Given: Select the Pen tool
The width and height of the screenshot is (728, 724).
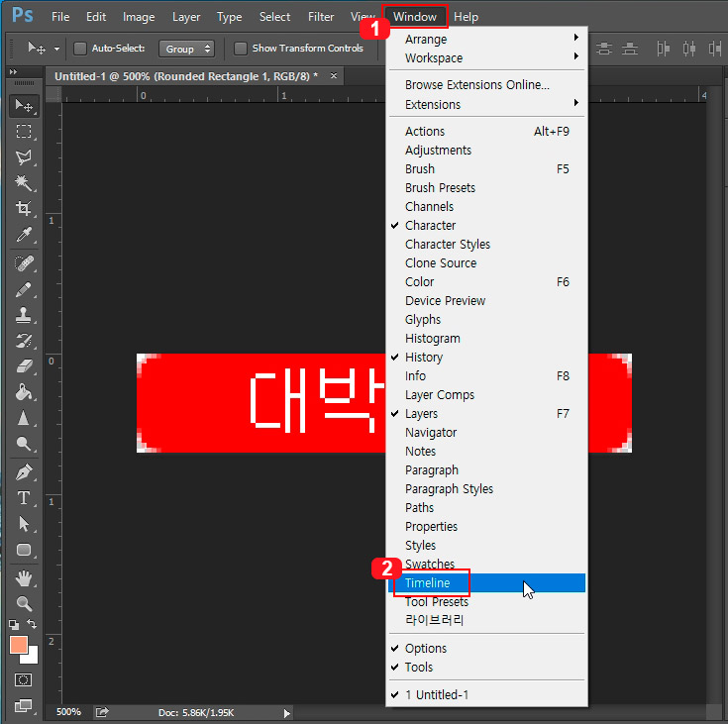Looking at the screenshot, I should point(24,472).
